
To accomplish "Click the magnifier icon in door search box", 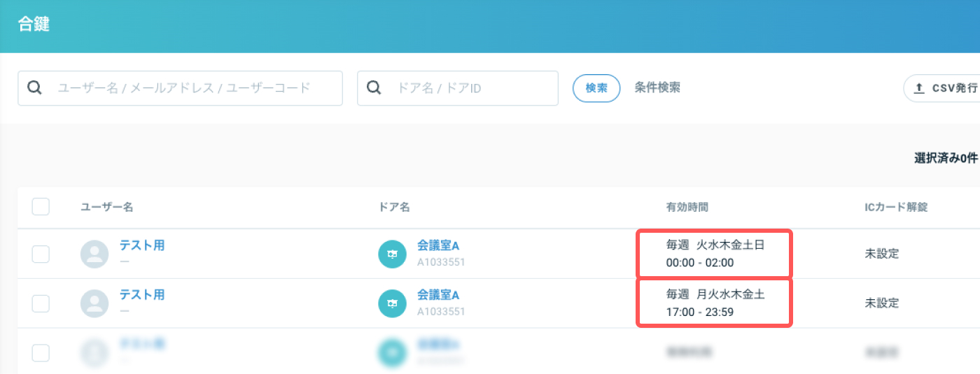I will click(374, 88).
